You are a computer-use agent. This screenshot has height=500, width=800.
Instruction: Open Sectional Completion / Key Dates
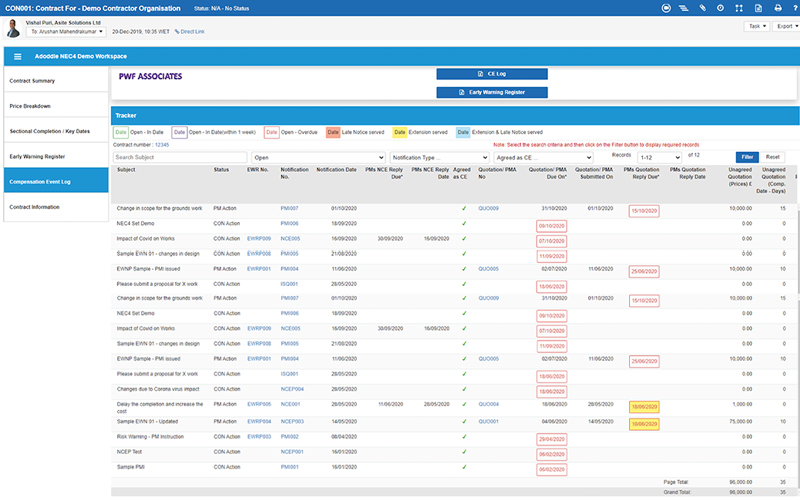pyautogui.click(x=56, y=131)
